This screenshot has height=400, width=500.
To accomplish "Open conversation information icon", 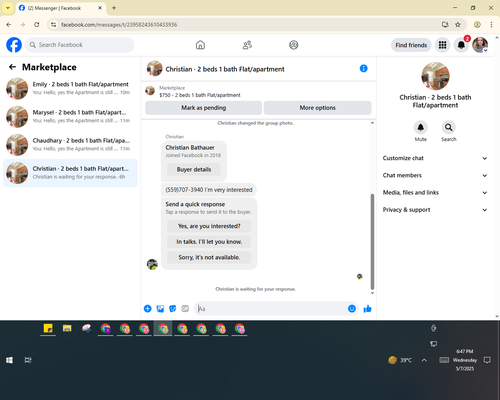I will tap(364, 68).
